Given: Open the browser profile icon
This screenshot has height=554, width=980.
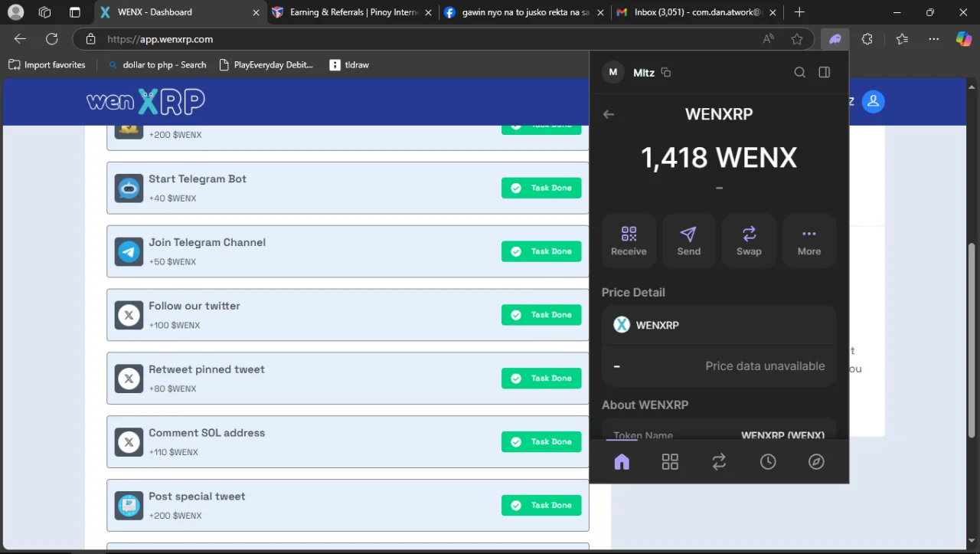Looking at the screenshot, I should coord(15,12).
